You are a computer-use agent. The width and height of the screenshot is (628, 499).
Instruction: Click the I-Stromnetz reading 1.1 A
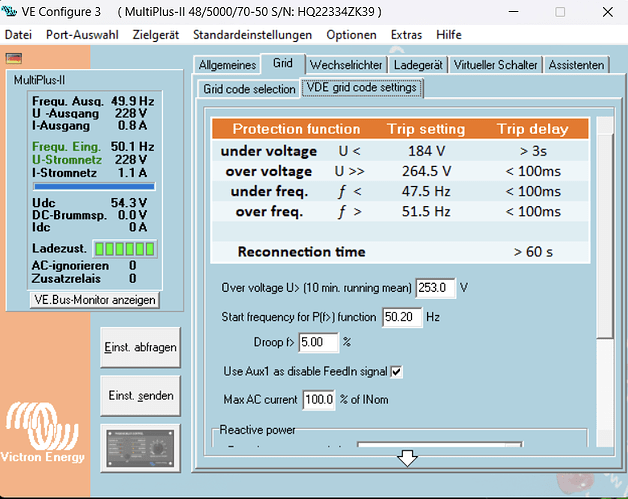click(132, 173)
